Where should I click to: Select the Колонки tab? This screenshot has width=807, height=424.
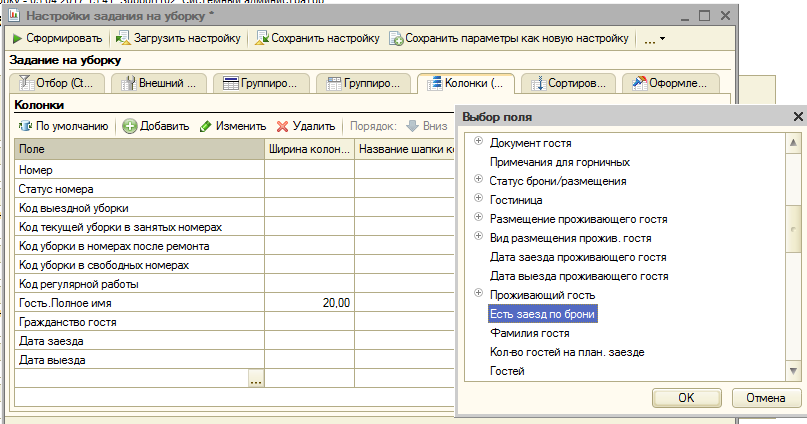(466, 83)
